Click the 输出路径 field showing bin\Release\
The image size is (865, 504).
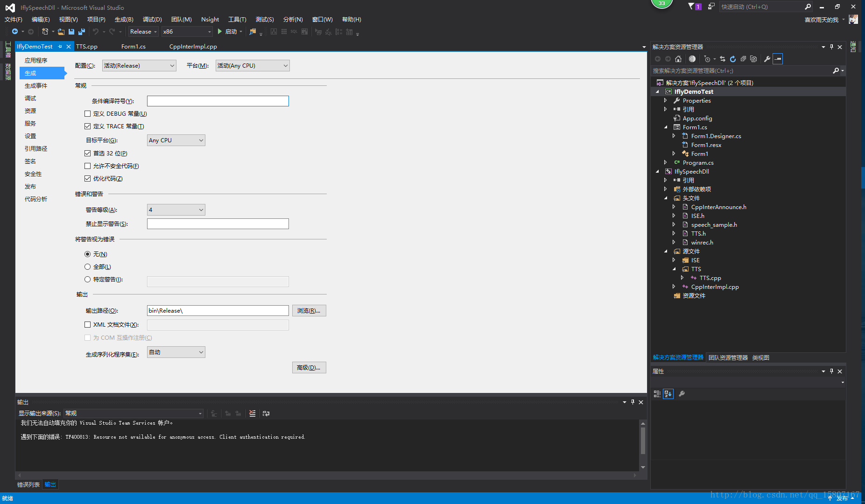(x=218, y=311)
